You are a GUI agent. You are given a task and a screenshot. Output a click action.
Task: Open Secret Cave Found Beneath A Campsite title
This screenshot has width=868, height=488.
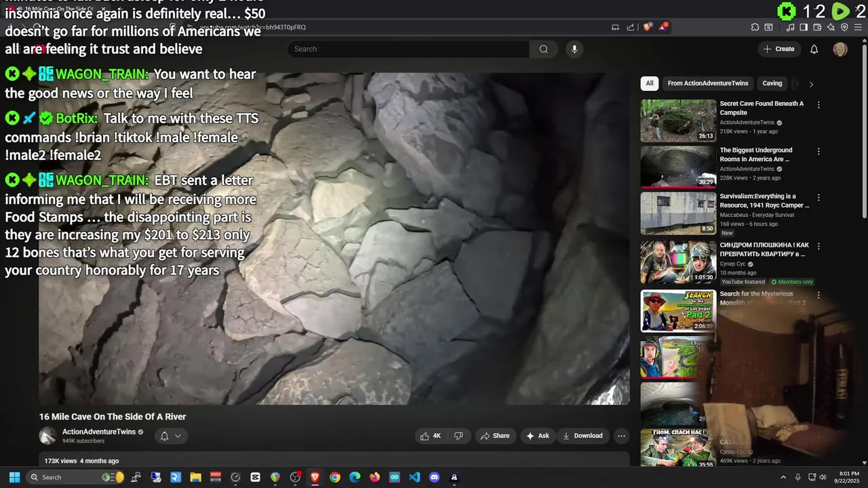pos(762,108)
